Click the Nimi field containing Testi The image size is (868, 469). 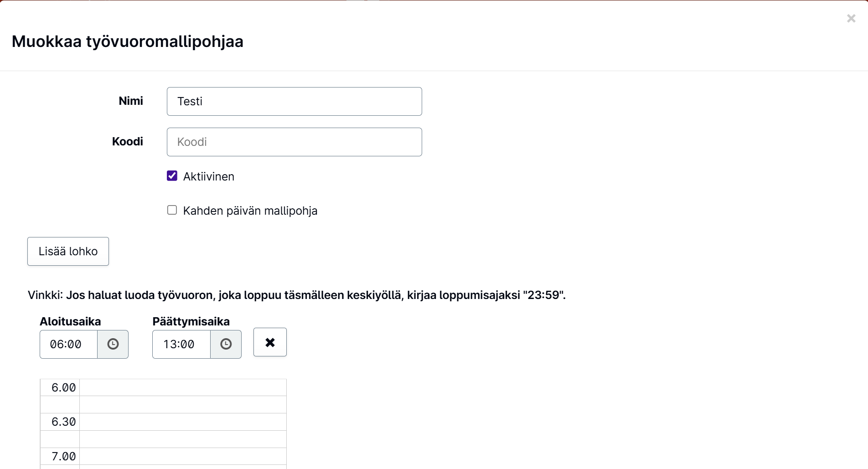(294, 101)
